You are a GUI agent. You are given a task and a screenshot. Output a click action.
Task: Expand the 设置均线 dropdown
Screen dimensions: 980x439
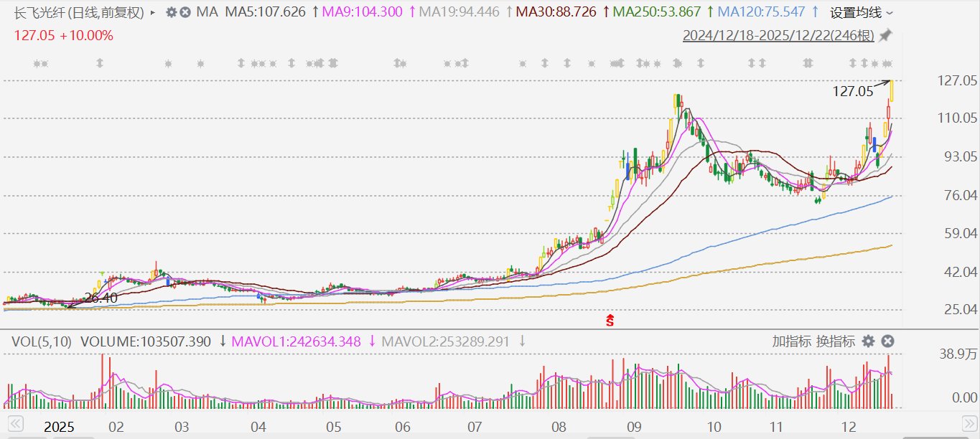point(862,13)
